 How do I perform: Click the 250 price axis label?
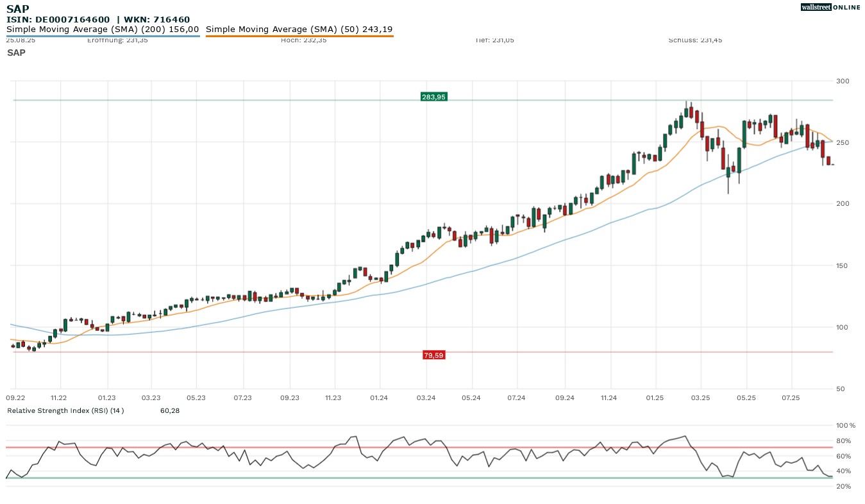(x=842, y=142)
